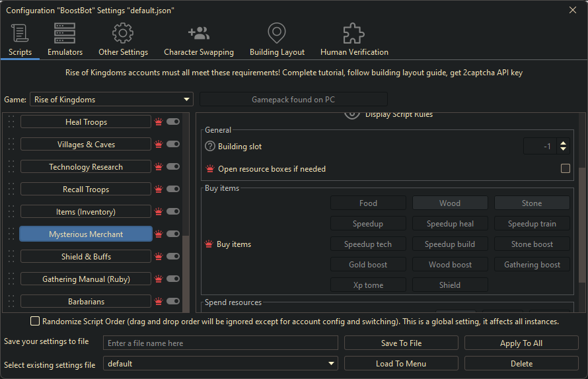Viewport: 588px width, 379px height.
Task: Click the crown icon next to Recall Troops
Action: click(159, 189)
